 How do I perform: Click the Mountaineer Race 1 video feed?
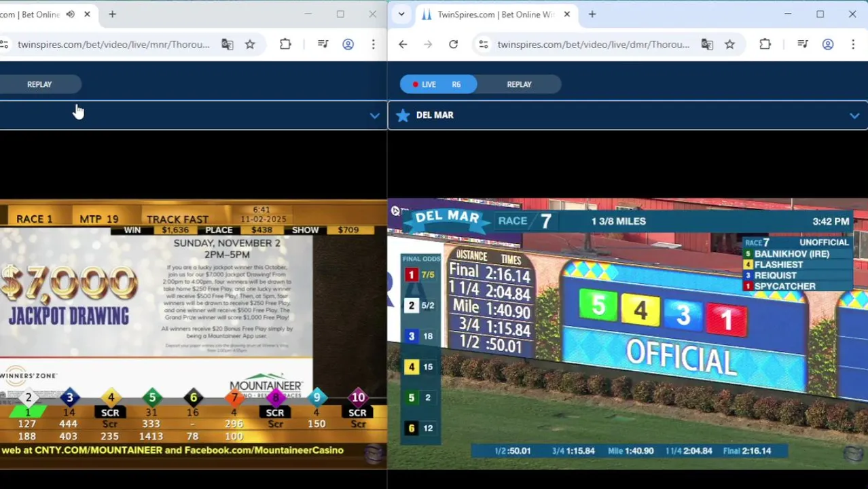(193, 334)
